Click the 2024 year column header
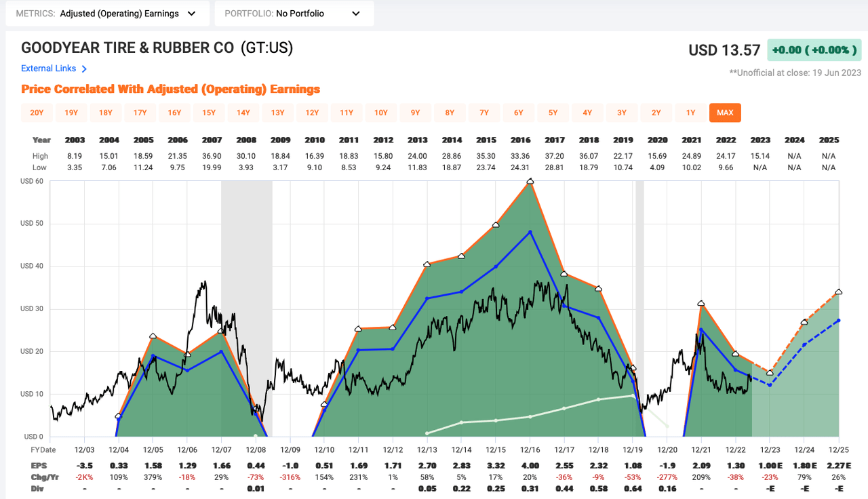 pyautogui.click(x=795, y=140)
